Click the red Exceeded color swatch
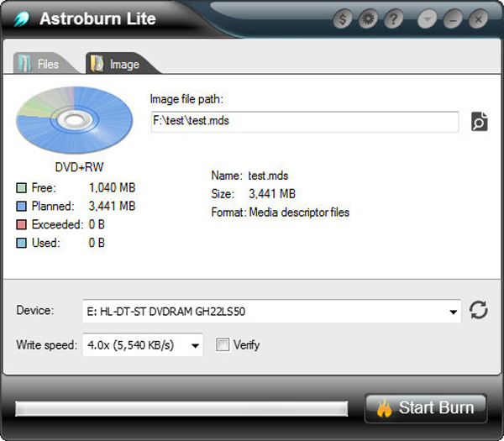 (21, 224)
